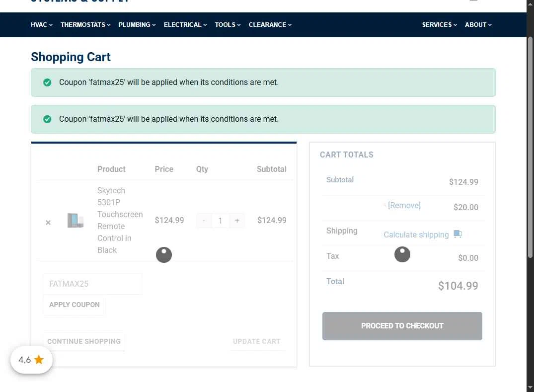Decrease quantity with minus button

click(204, 221)
